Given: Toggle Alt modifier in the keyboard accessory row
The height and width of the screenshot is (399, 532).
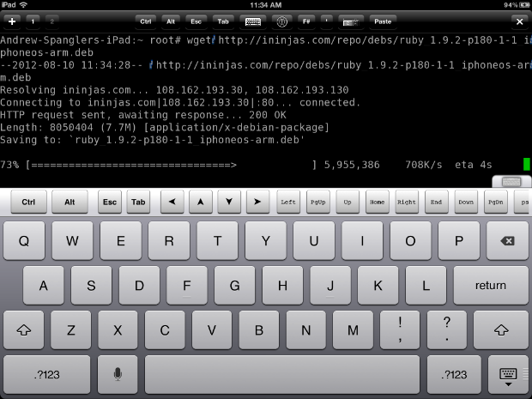Looking at the screenshot, I should [x=70, y=203].
